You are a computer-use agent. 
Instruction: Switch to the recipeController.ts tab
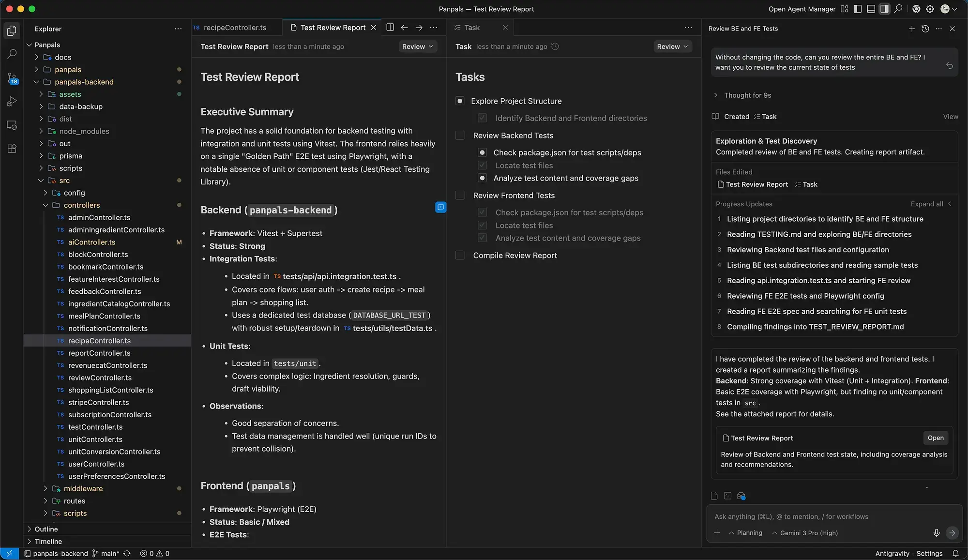(235, 28)
